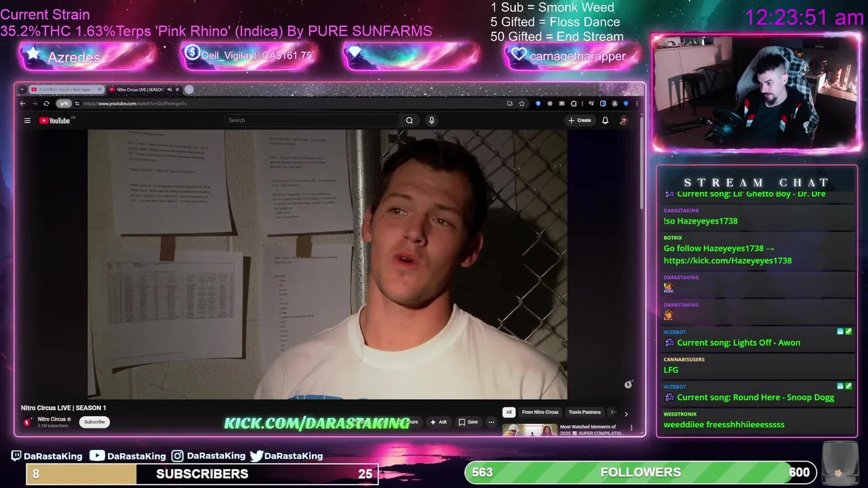The height and width of the screenshot is (488, 868).
Task: Click 'Current song: Lights Off - Awon'
Action: (738, 342)
